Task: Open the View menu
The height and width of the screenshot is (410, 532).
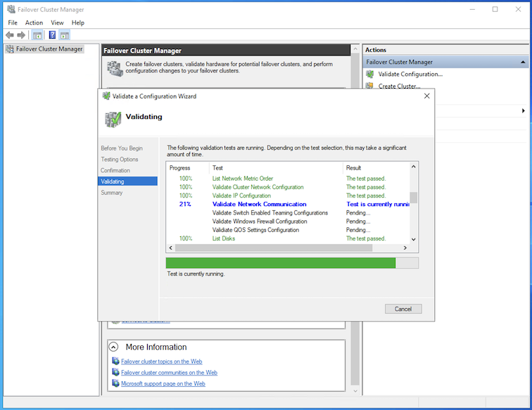Action: click(57, 23)
